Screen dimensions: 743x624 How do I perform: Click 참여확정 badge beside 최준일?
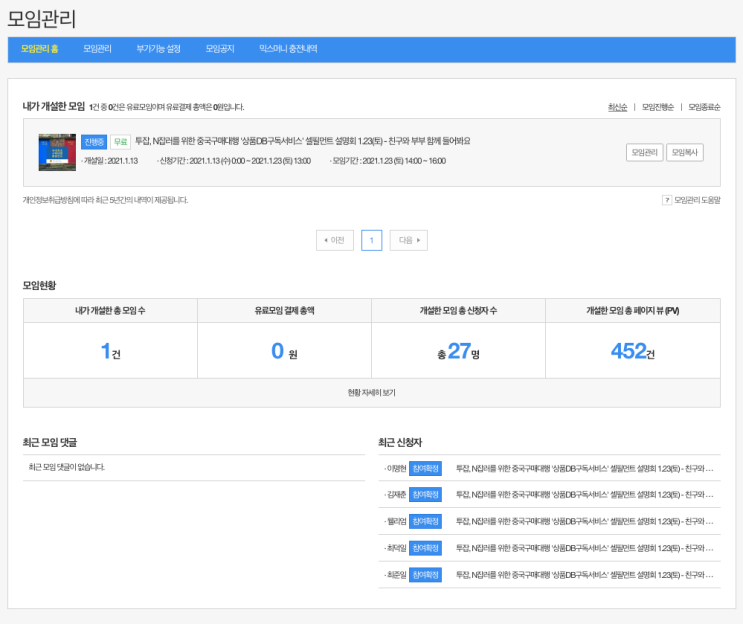click(425, 575)
